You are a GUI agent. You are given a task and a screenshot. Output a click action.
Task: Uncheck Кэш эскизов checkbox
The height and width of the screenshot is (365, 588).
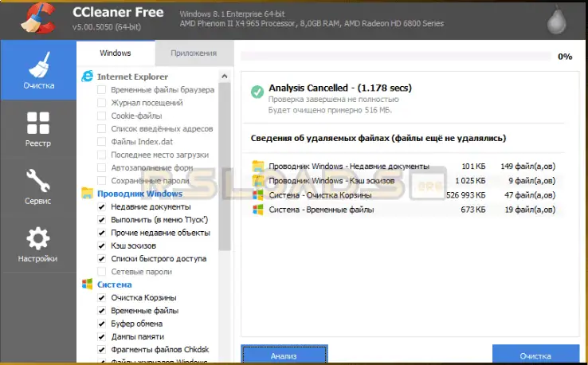pos(101,245)
